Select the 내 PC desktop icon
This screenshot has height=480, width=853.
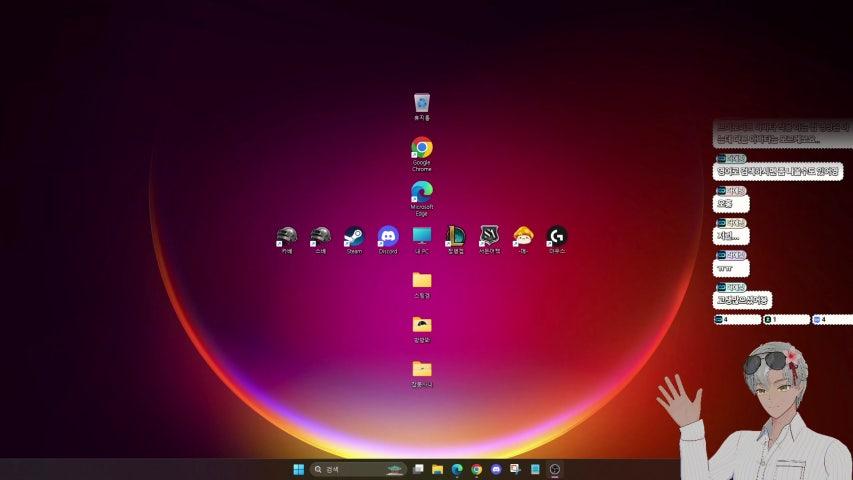pyautogui.click(x=422, y=236)
